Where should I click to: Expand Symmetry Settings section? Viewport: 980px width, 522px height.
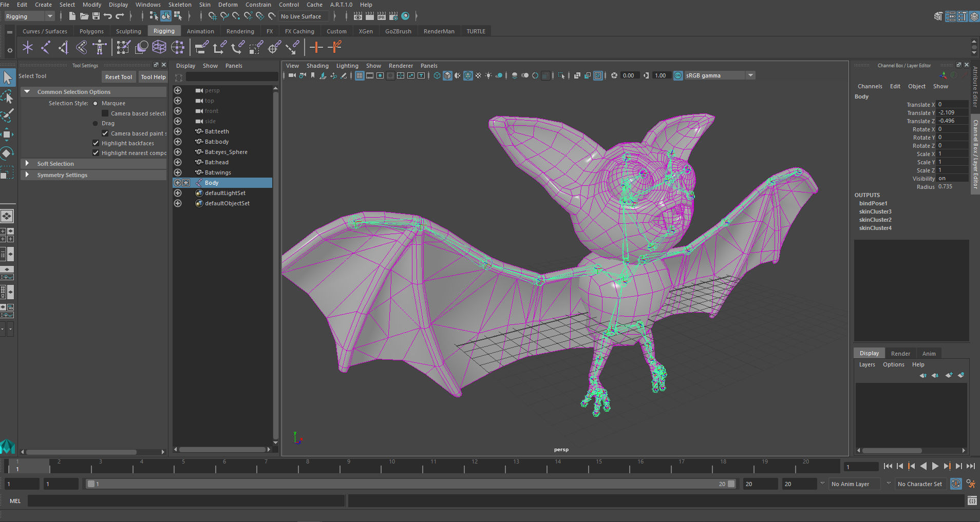point(93,175)
